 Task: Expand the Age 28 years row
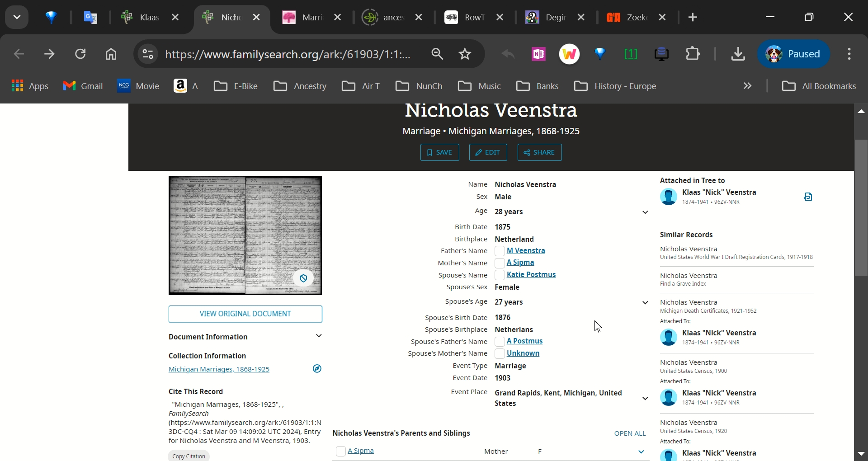[x=646, y=212]
